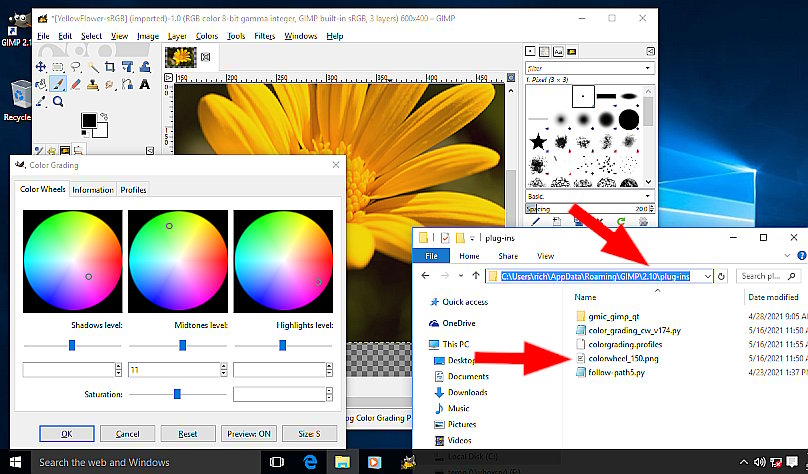Image resolution: width=808 pixels, height=474 pixels.
Task: Open File Explorer from the taskbar
Action: click(x=342, y=462)
